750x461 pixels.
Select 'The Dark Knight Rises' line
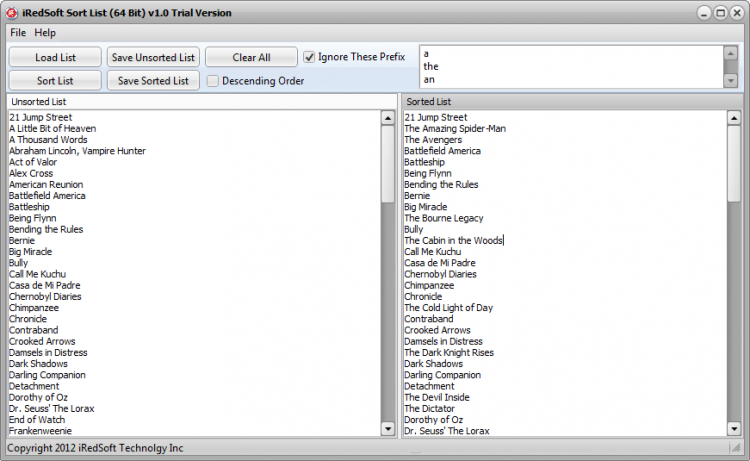click(449, 352)
